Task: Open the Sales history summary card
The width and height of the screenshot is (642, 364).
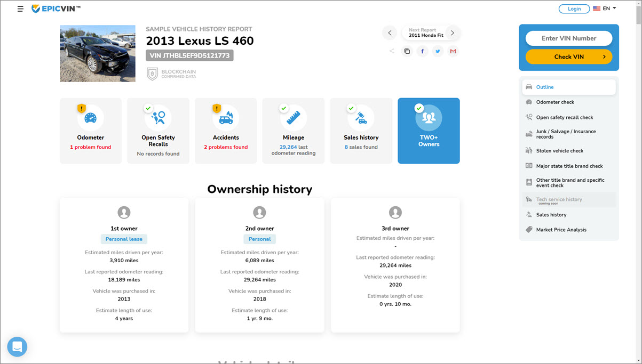Action: pyautogui.click(x=361, y=131)
